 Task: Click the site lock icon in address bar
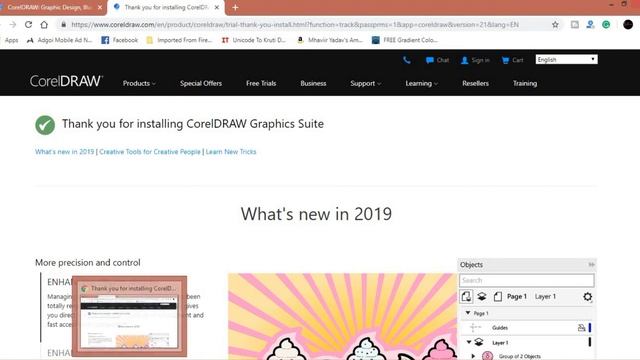click(x=63, y=24)
